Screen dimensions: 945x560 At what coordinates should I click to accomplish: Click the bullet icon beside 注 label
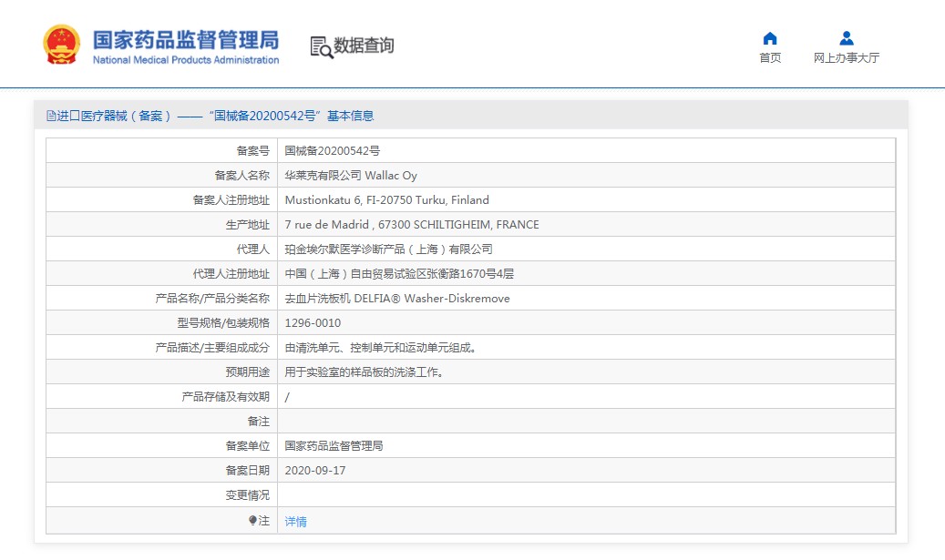(252, 520)
